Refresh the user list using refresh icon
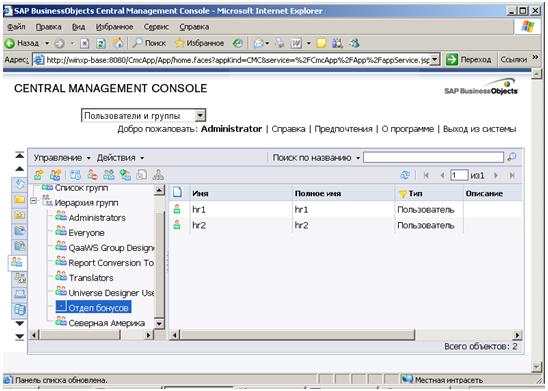 [405, 175]
